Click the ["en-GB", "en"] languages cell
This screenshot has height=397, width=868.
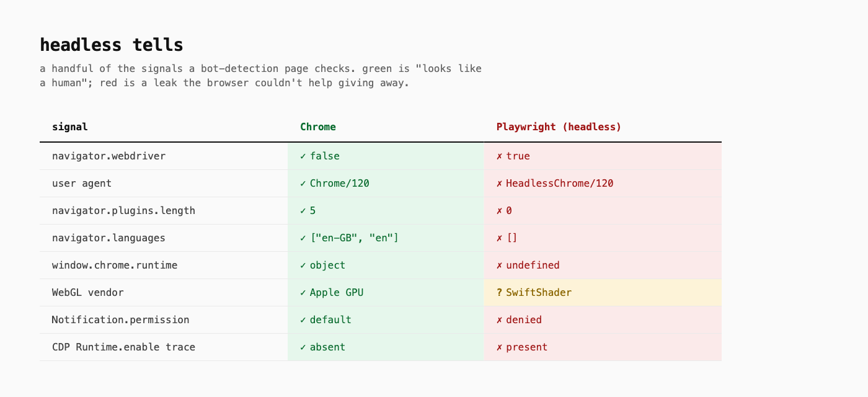[386, 238]
